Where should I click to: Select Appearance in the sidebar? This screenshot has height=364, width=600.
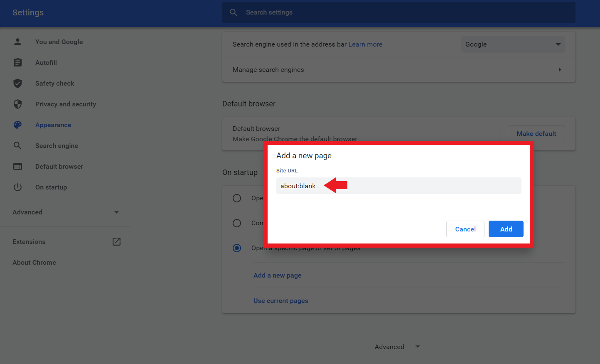tap(53, 125)
